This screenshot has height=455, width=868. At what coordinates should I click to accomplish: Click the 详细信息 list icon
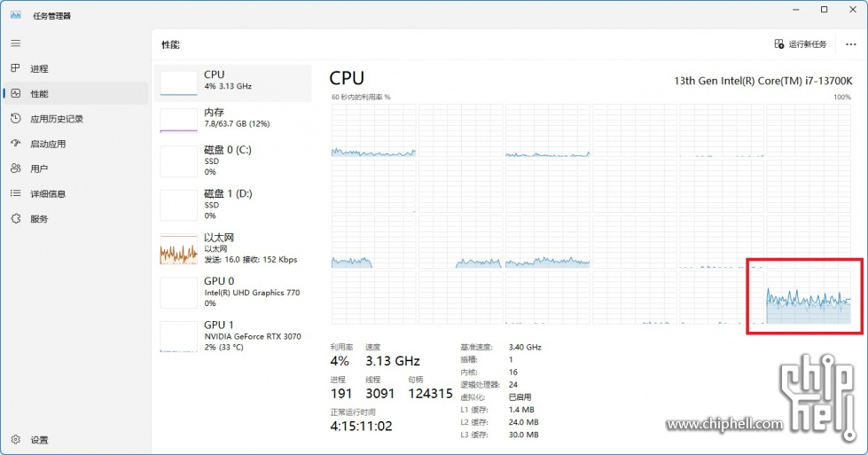point(15,193)
